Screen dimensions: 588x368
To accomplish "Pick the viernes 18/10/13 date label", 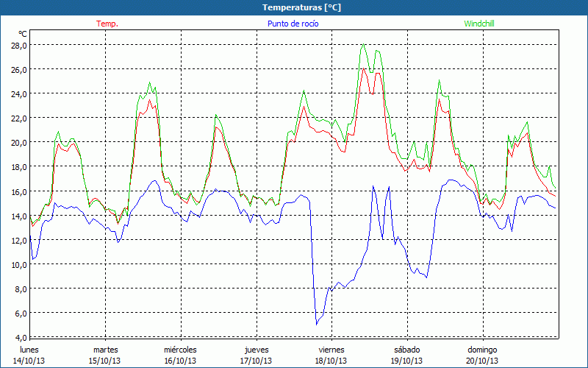I will tap(331, 355).
